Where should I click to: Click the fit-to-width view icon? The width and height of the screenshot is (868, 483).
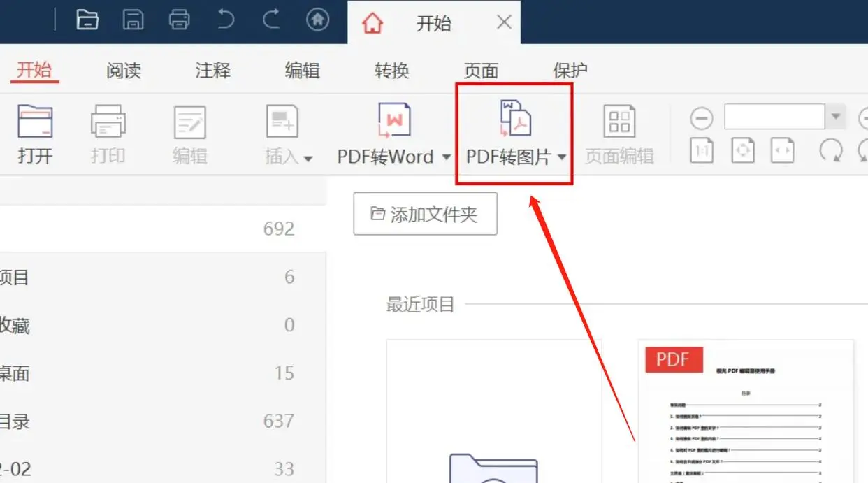click(782, 150)
